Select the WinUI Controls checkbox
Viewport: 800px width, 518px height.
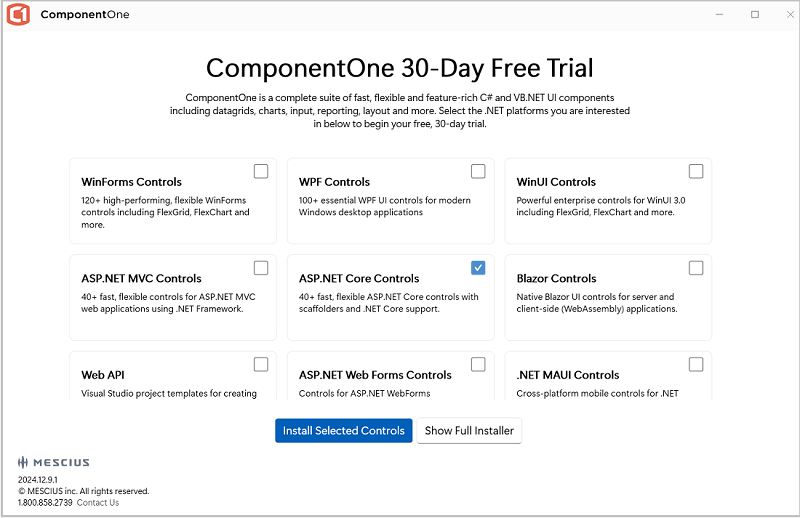pyautogui.click(x=696, y=171)
